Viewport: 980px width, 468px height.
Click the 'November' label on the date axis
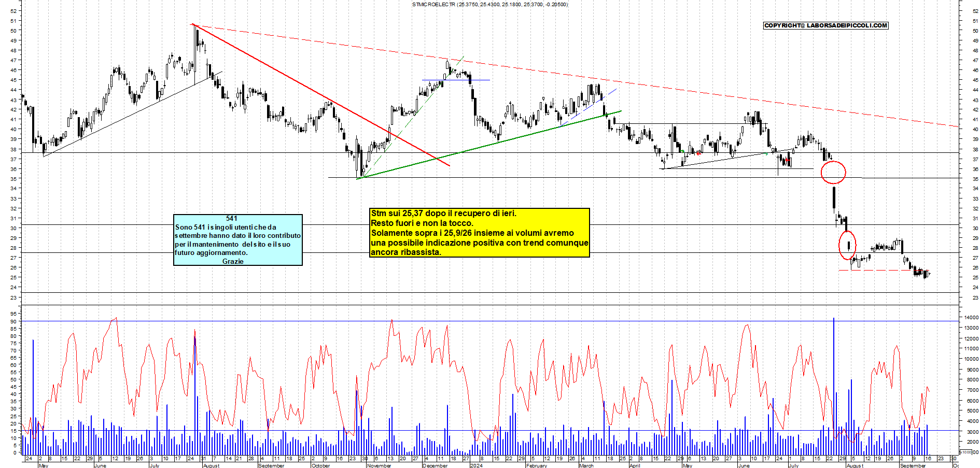pyautogui.click(x=379, y=465)
